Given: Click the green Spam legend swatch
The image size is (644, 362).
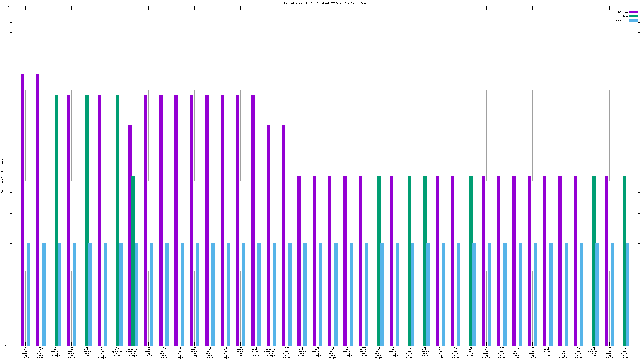Looking at the screenshot, I should 633,16.
